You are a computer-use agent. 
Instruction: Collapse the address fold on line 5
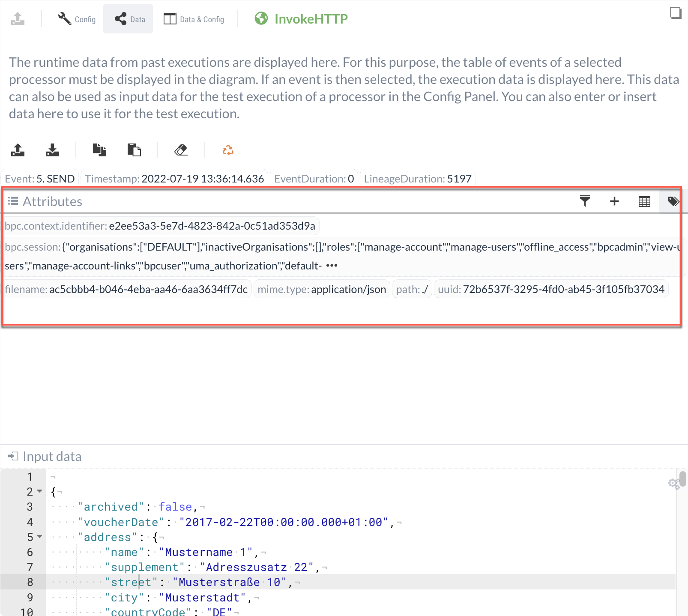(40, 537)
